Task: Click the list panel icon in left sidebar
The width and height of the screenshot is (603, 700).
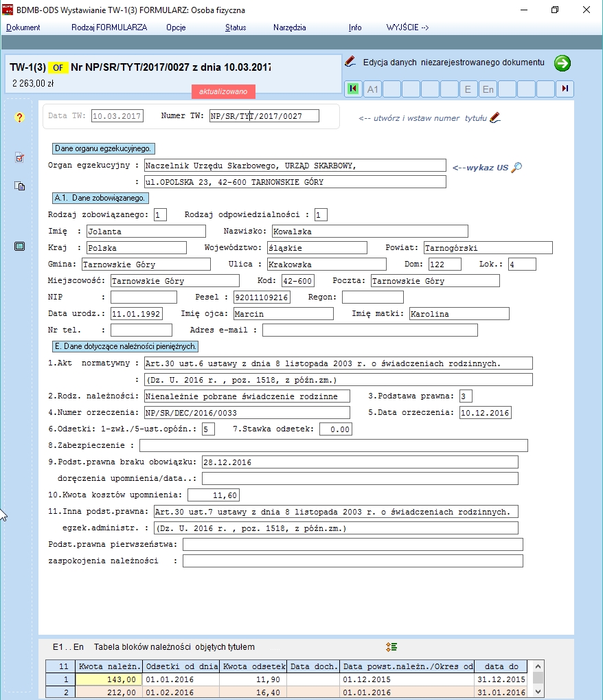Action: coord(20,247)
